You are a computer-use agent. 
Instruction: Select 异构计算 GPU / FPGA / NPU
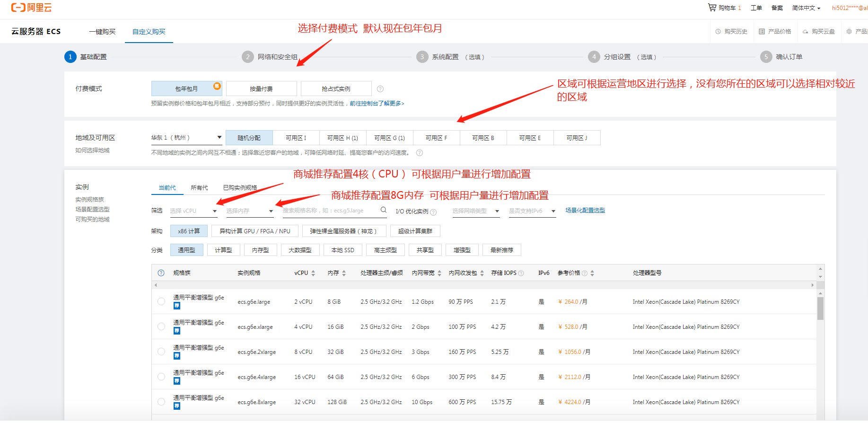point(255,231)
